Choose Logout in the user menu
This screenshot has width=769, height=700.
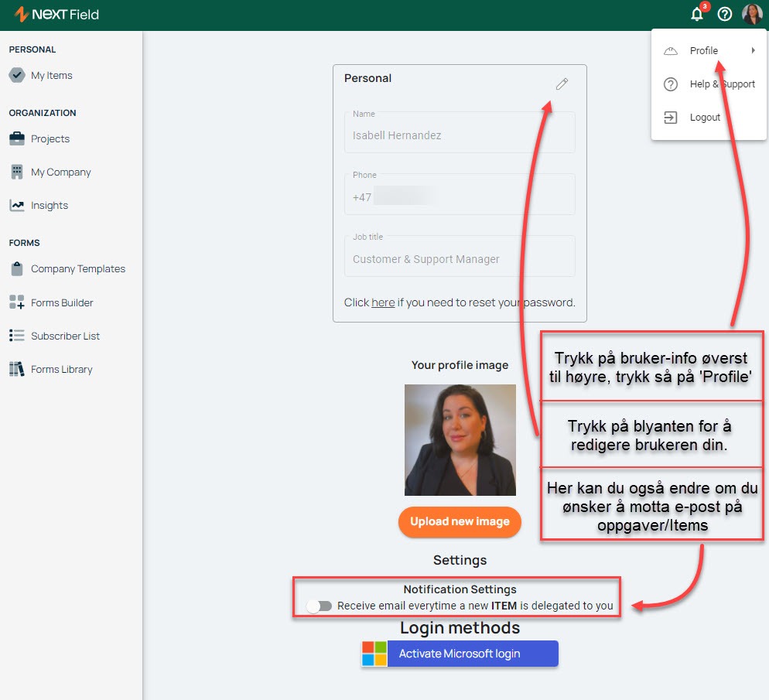704,118
